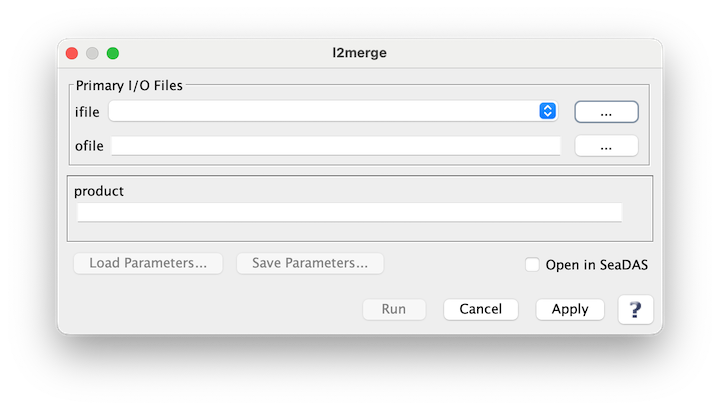Click the Open in SeaDAS label text
The width and height of the screenshot is (720, 410).
pos(596,265)
